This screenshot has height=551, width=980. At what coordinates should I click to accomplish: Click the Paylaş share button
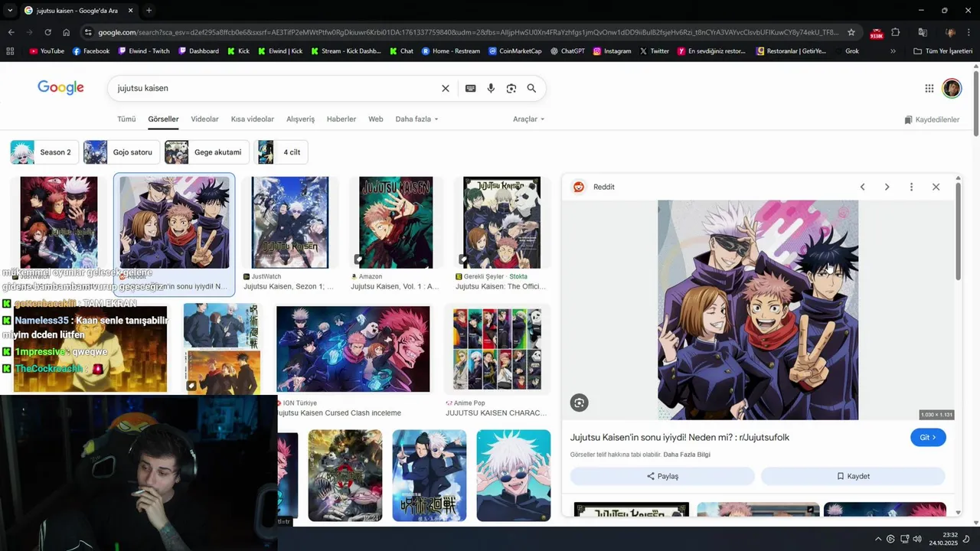662,476
